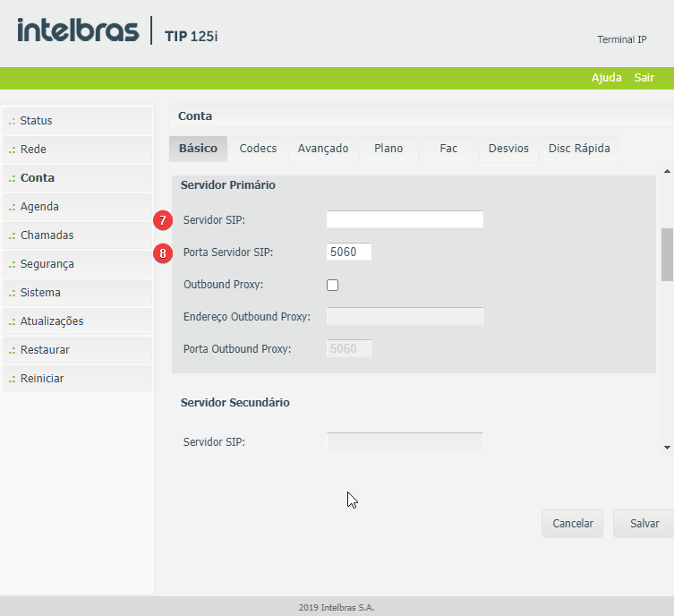The image size is (674, 616).
Task: Open the Ajuda link
Action: (x=606, y=78)
